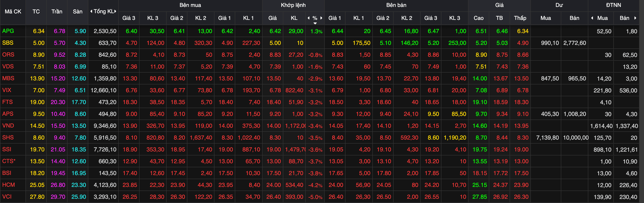
Task: Click the left arrow beside Tổng KL
Action: tap(91, 11)
